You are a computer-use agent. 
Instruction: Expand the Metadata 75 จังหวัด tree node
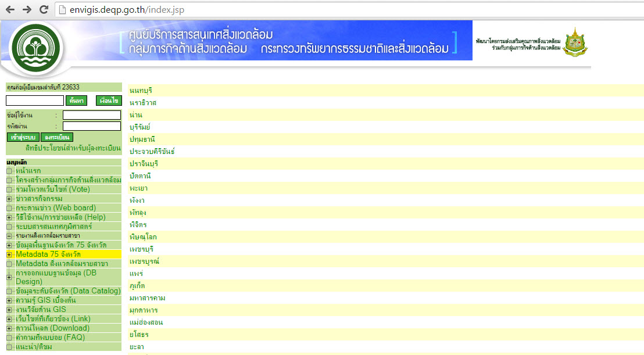tap(9, 254)
